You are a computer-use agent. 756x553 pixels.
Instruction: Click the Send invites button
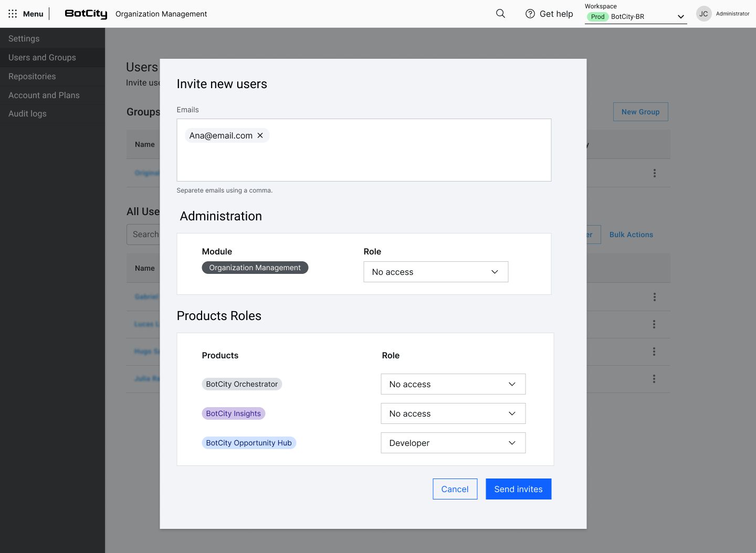point(518,488)
